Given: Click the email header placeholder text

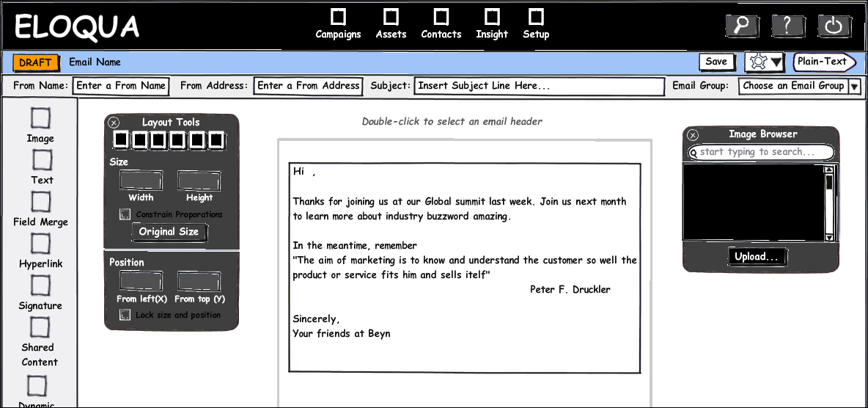Looking at the screenshot, I should pyautogui.click(x=452, y=121).
